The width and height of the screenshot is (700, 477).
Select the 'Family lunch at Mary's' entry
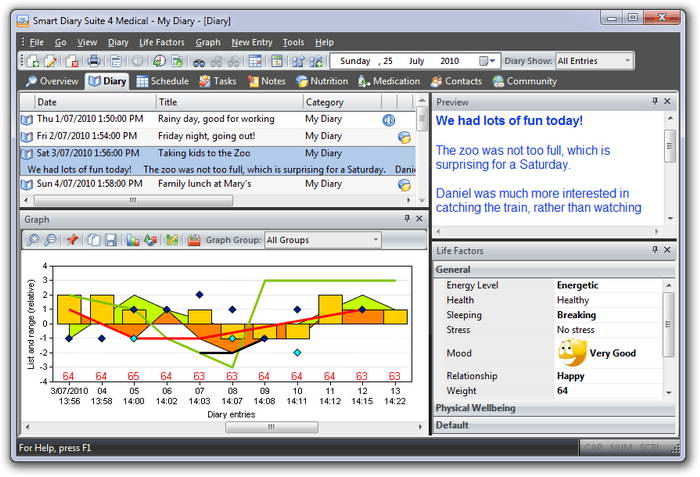click(x=218, y=184)
